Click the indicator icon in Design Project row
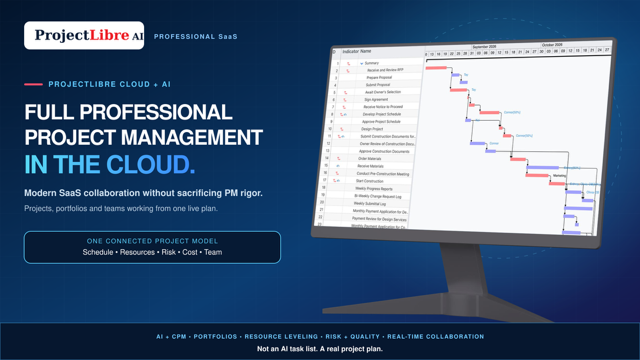This screenshot has width=640, height=360. click(342, 129)
